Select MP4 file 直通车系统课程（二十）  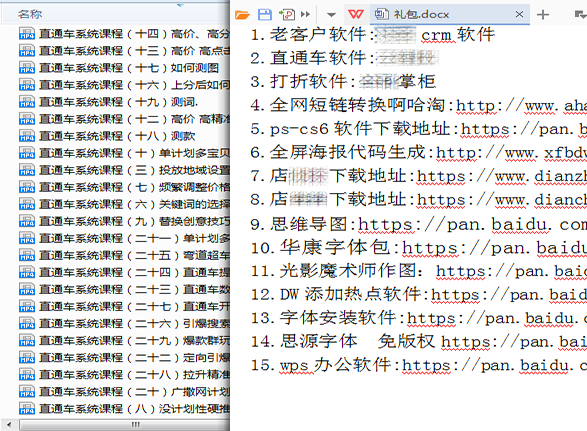pyautogui.click(x=124, y=392)
